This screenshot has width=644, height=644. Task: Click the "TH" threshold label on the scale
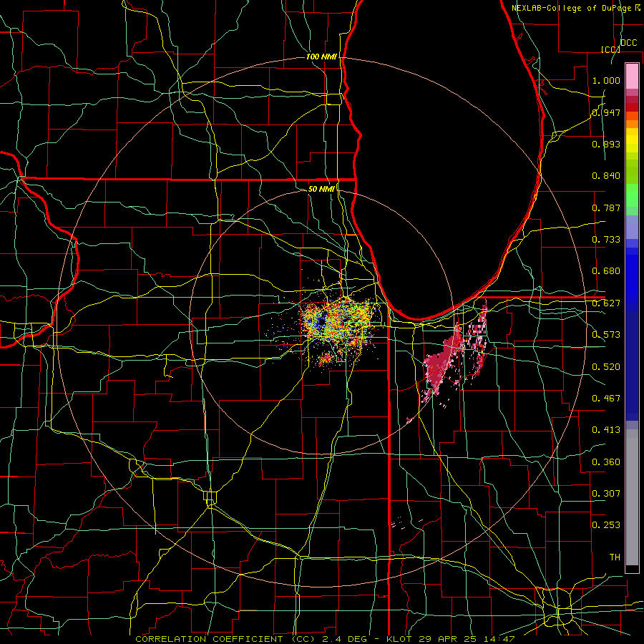615,557
